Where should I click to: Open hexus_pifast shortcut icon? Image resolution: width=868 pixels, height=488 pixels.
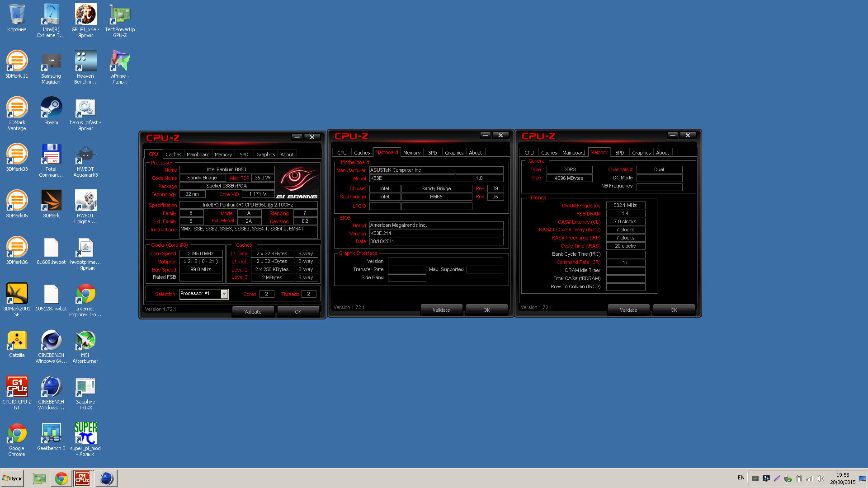tap(85, 113)
